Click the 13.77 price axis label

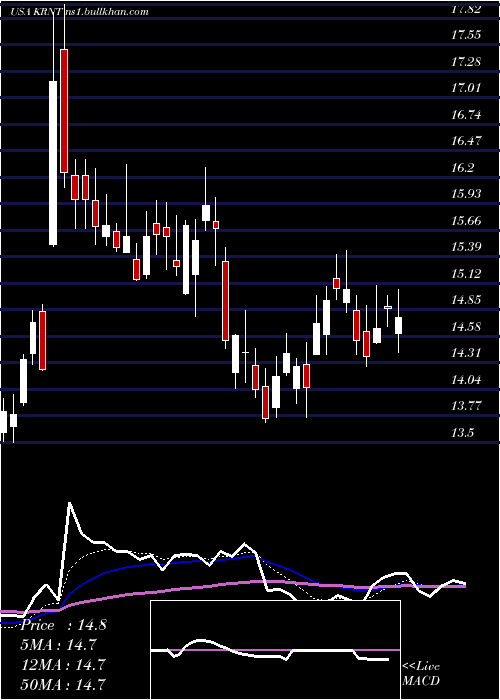[x=466, y=406]
